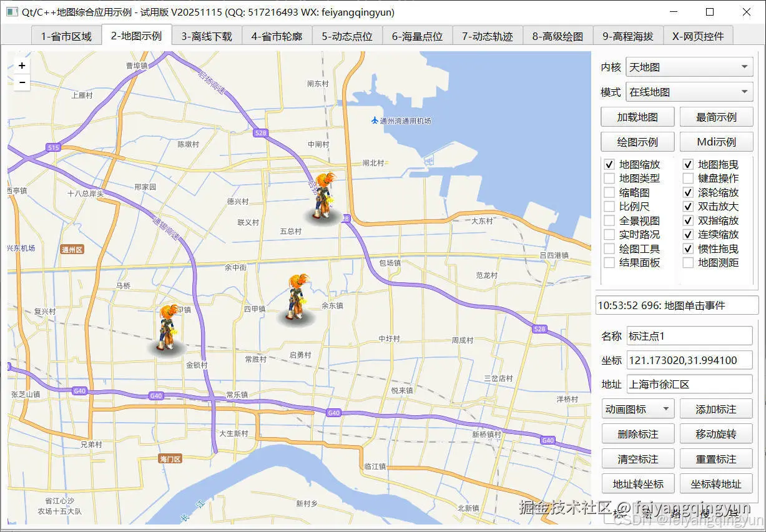Disable the 地图拖曳 checkbox
766x532 pixels.
pyautogui.click(x=688, y=165)
